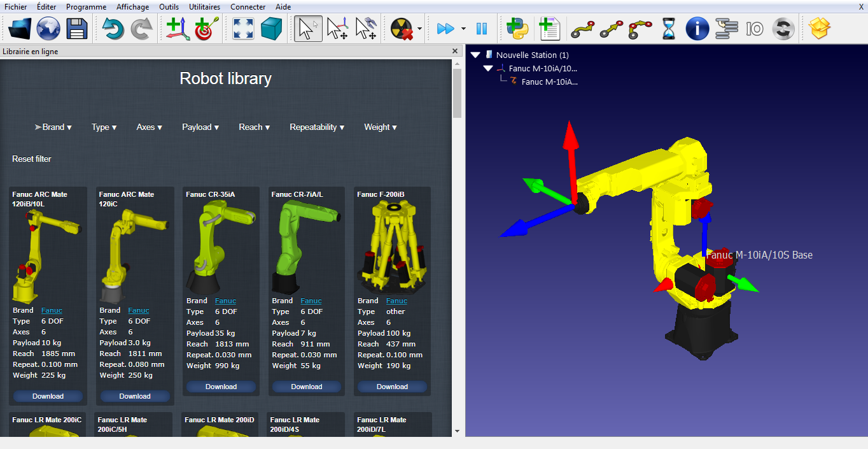This screenshot has height=449, width=868.
Task: Click the circular arrows icon in the toolbar
Action: 783,29
